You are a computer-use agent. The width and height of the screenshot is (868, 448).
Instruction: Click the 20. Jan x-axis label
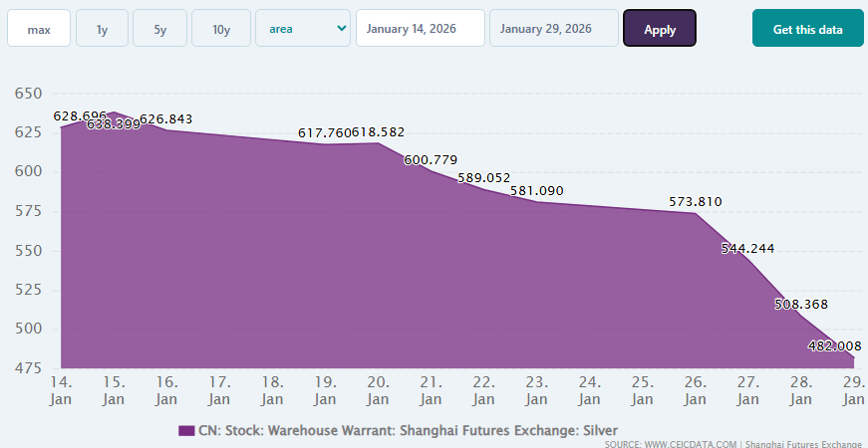pyautogui.click(x=378, y=390)
